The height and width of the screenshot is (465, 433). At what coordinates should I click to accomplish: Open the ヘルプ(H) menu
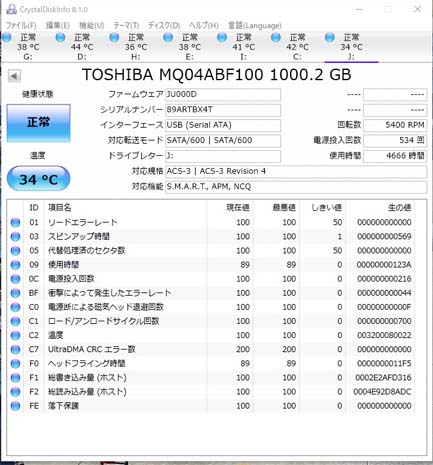coord(204,25)
